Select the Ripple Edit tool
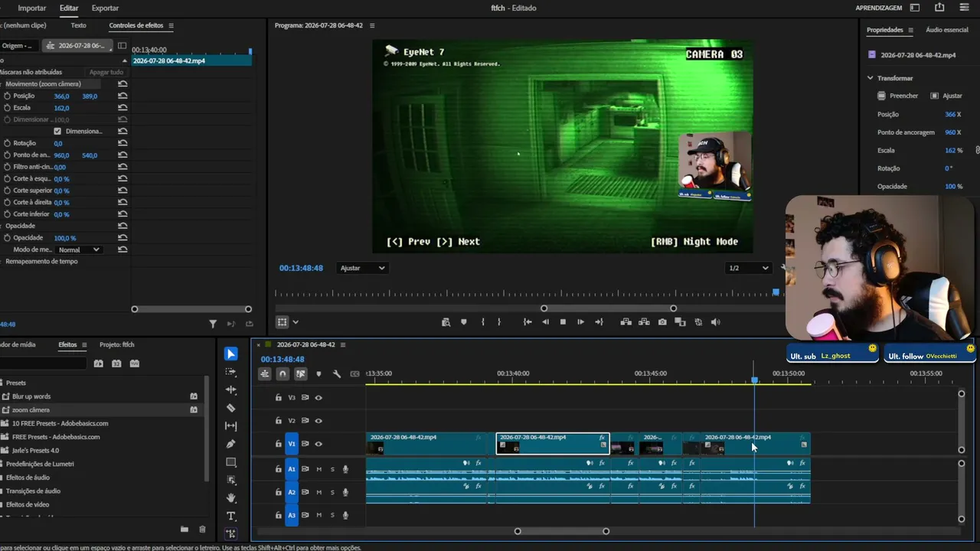This screenshot has width=980, height=551. point(231,390)
